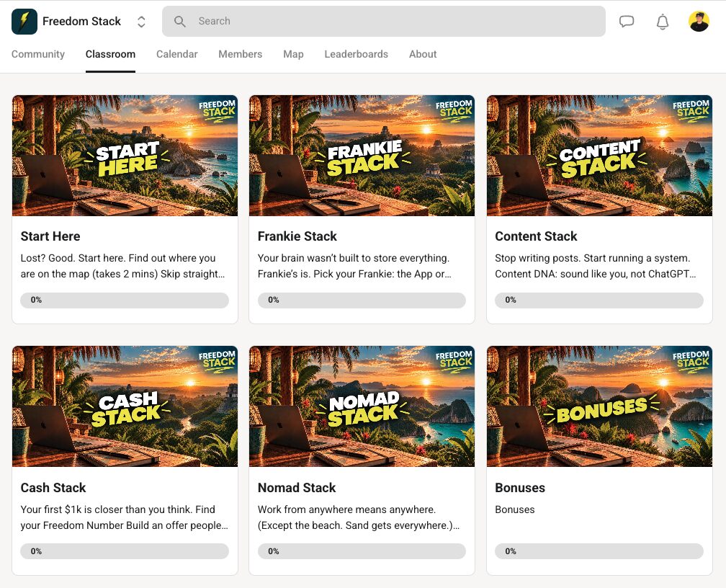
Task: Open the Start Here course thumbnail
Action: click(125, 156)
